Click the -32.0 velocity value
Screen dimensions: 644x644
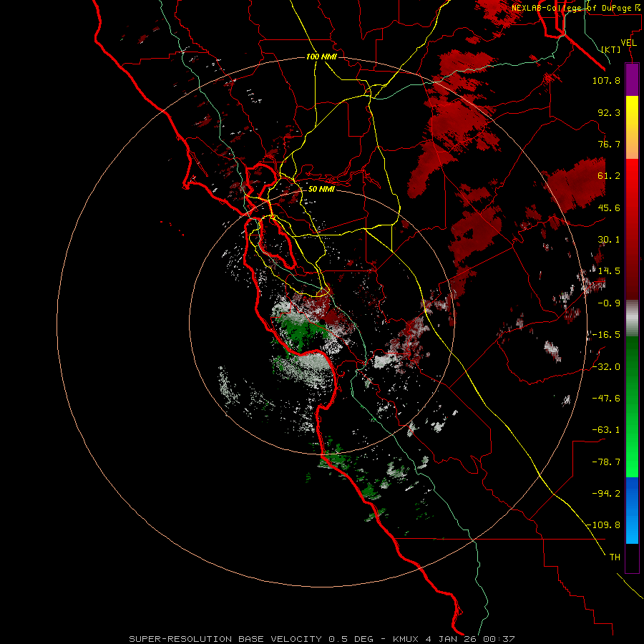point(606,367)
